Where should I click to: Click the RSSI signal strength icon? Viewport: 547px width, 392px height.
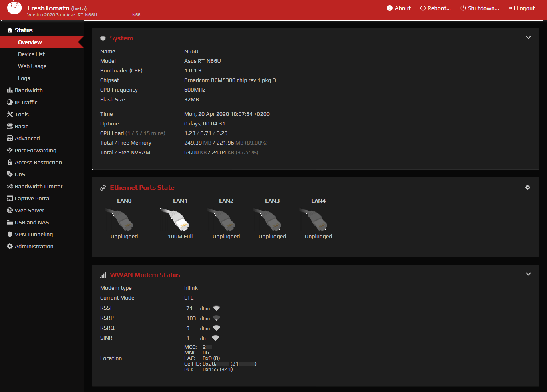tap(216, 308)
